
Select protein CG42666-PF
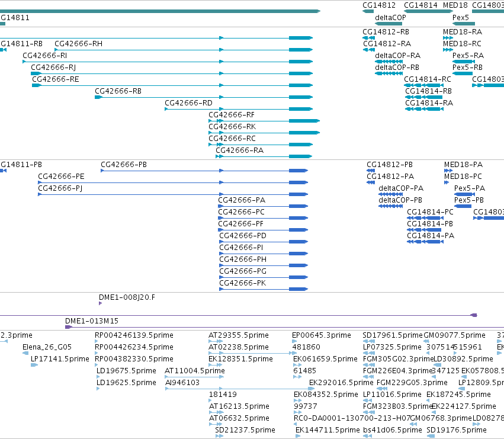tap(241, 224)
